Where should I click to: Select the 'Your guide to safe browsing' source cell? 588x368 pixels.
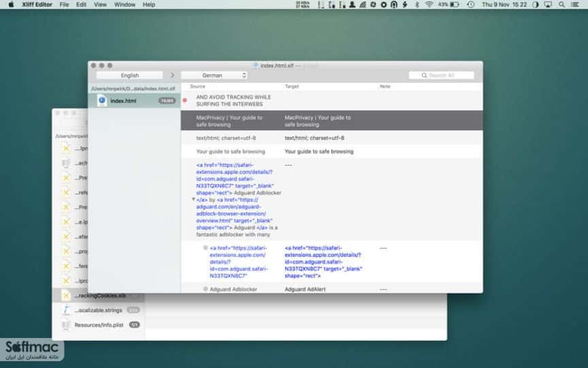click(231, 151)
